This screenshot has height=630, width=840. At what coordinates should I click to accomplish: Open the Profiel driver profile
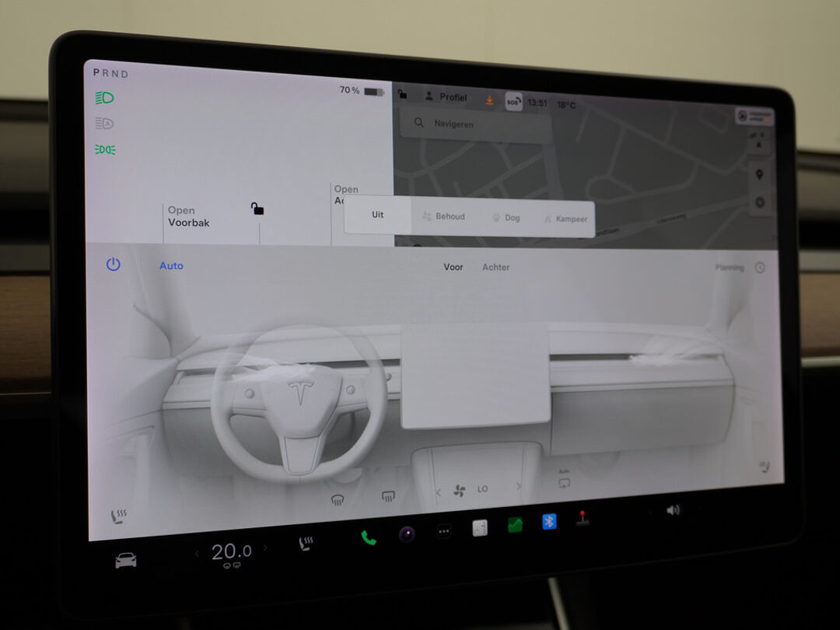446,97
